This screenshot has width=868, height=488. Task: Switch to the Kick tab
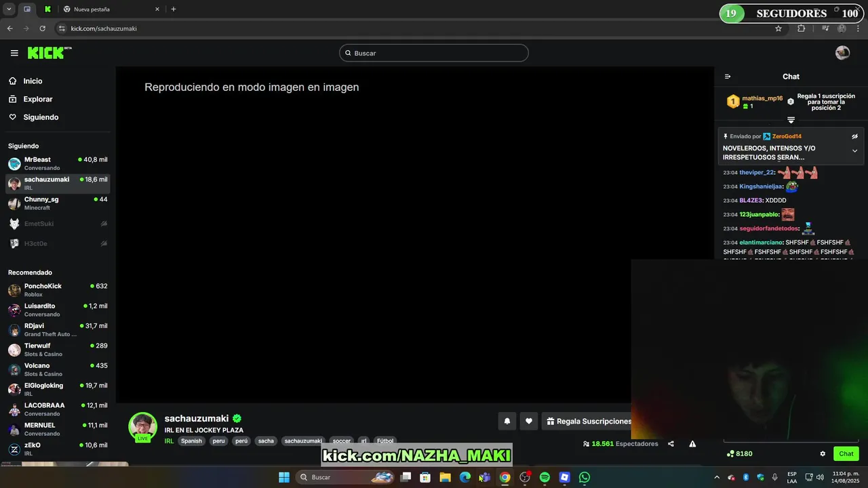pyautogui.click(x=47, y=9)
